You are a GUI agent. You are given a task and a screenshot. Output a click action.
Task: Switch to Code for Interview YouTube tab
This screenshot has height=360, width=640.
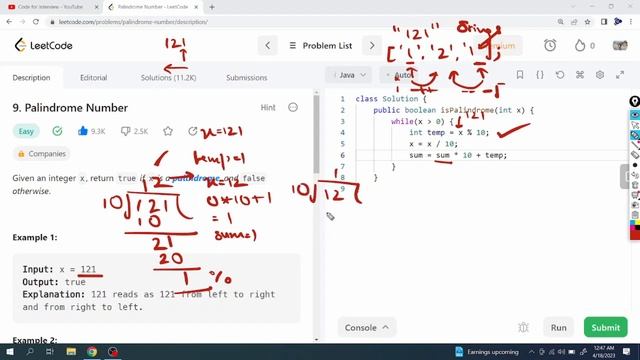click(51, 7)
